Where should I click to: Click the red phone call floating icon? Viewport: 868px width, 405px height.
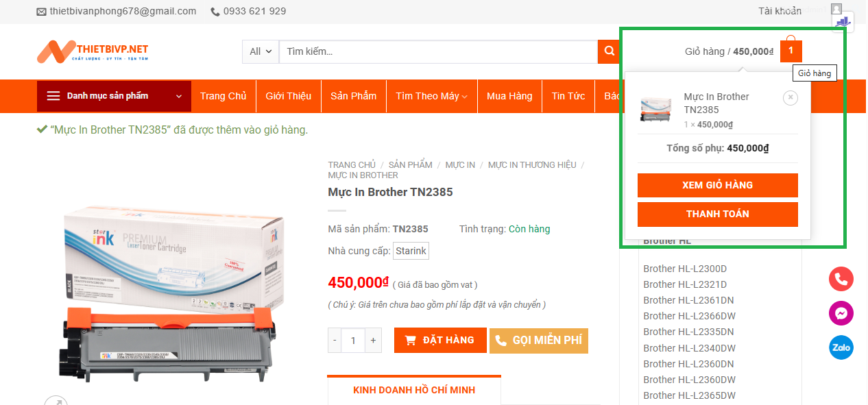841,279
